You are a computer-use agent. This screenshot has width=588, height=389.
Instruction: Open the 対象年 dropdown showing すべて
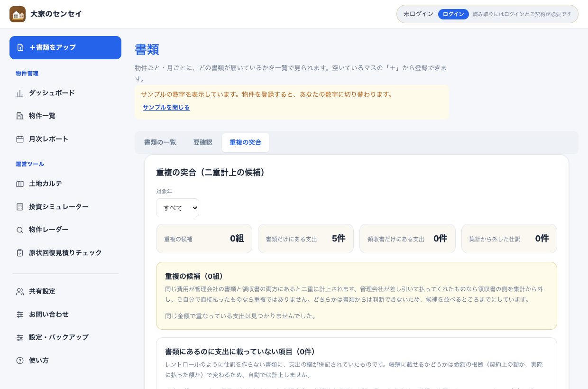[x=177, y=208]
